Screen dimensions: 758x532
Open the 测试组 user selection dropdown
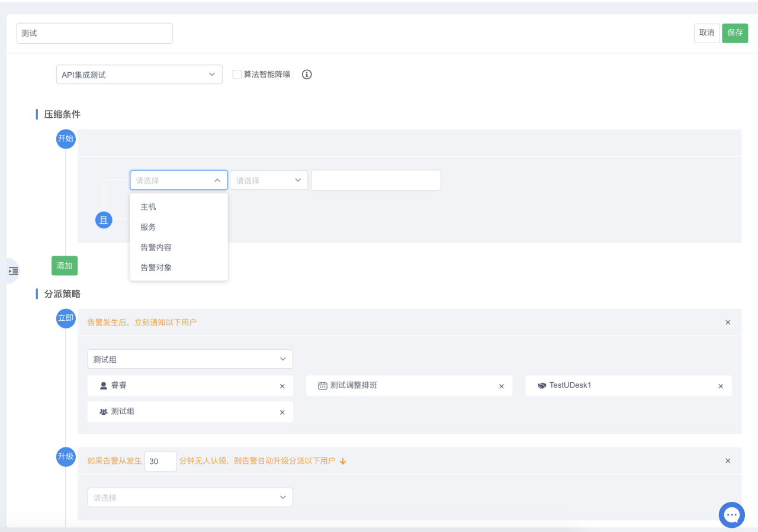(190, 359)
